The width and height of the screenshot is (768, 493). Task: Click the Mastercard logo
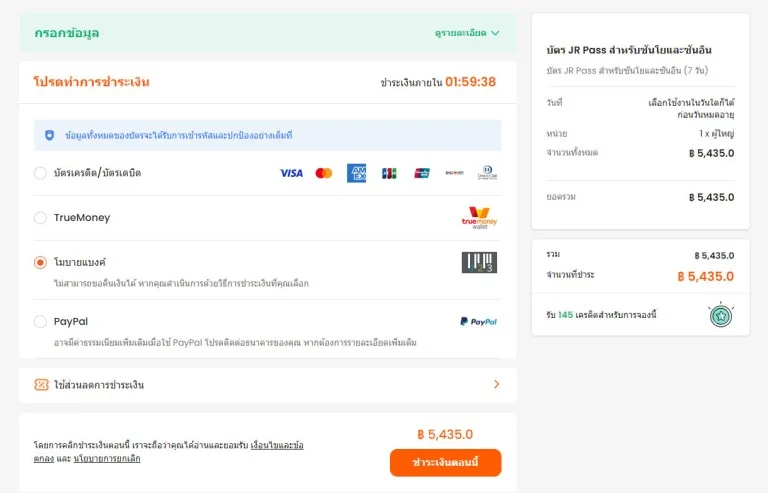click(324, 173)
